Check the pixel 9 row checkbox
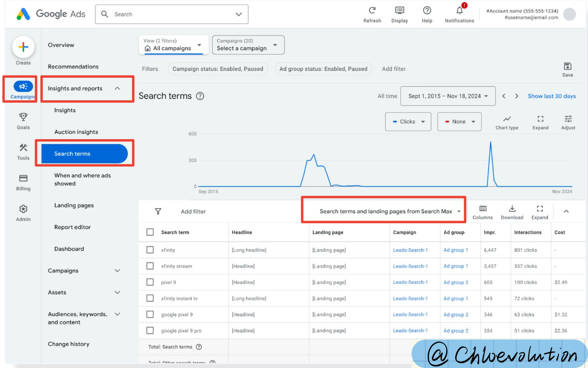 coord(150,282)
